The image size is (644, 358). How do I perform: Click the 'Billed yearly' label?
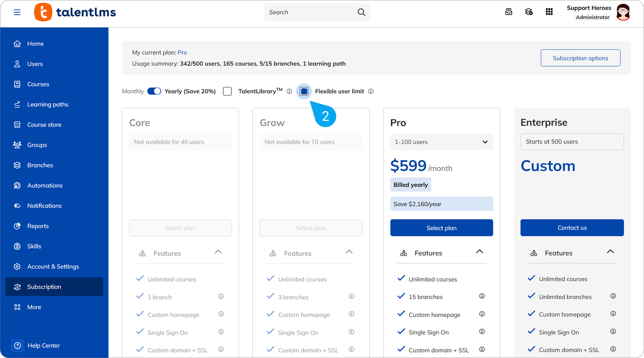click(411, 185)
